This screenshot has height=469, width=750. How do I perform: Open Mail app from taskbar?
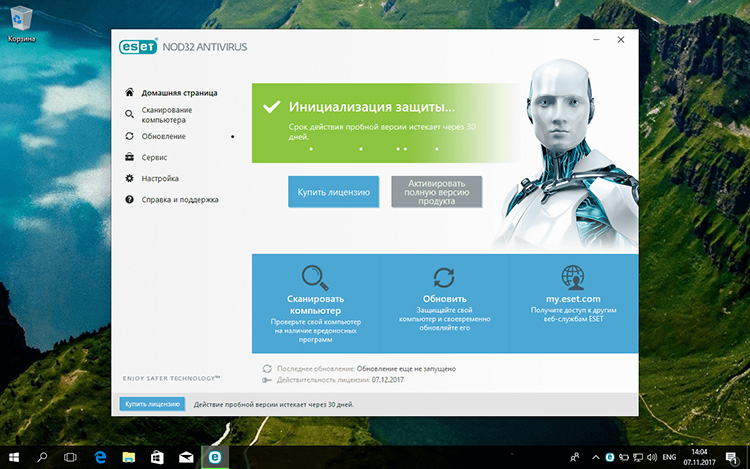coord(186,458)
